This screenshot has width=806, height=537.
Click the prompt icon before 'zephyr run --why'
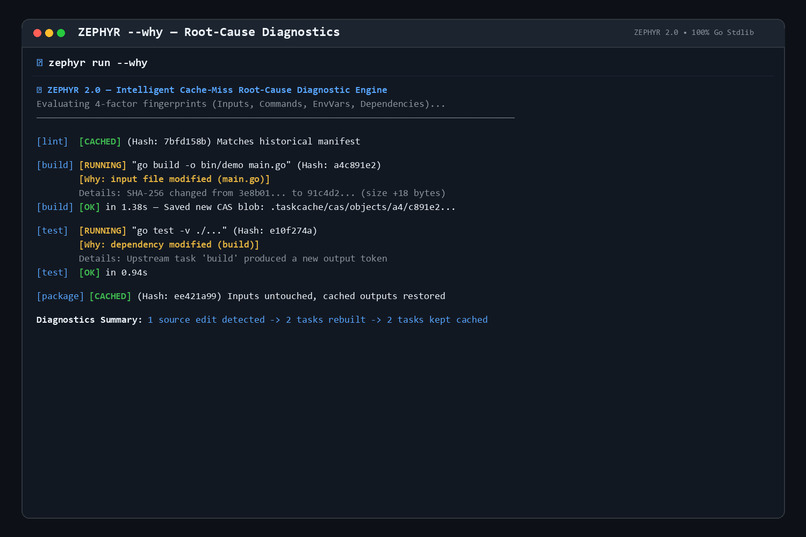[40, 63]
